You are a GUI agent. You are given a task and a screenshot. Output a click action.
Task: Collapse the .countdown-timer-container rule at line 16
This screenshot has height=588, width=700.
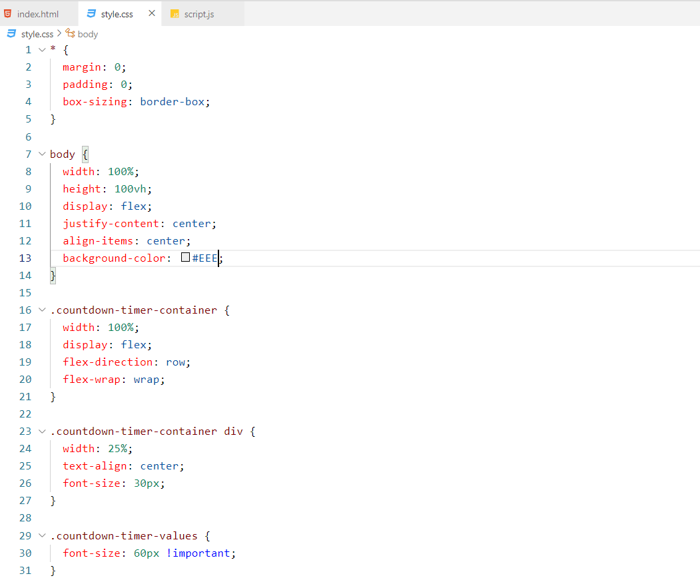[x=42, y=310]
